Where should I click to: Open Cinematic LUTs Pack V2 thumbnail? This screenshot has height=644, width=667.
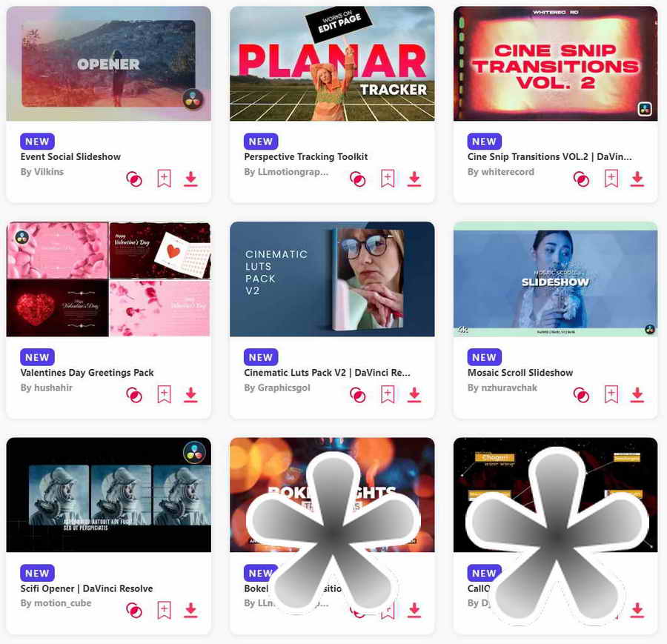point(332,279)
